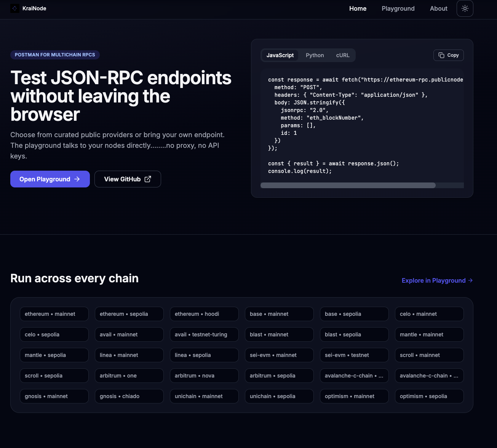Select the optimism • sepolia chain chip
This screenshot has height=448, width=497.
[429, 396]
